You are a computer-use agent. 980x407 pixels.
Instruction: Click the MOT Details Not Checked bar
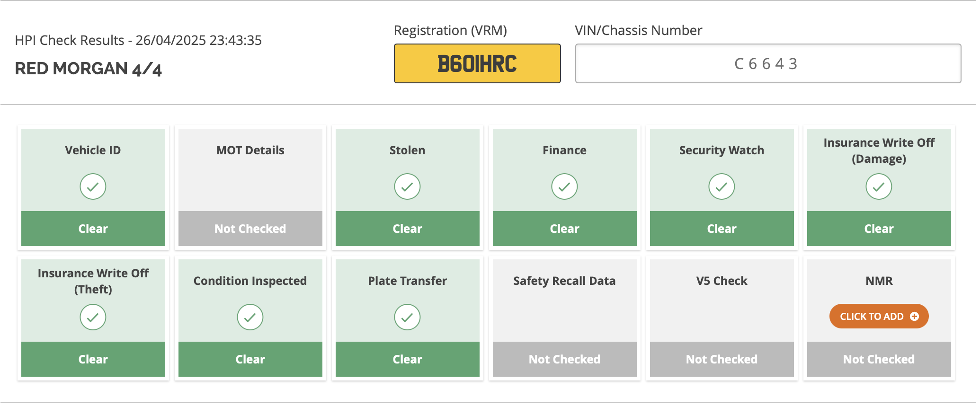(250, 229)
